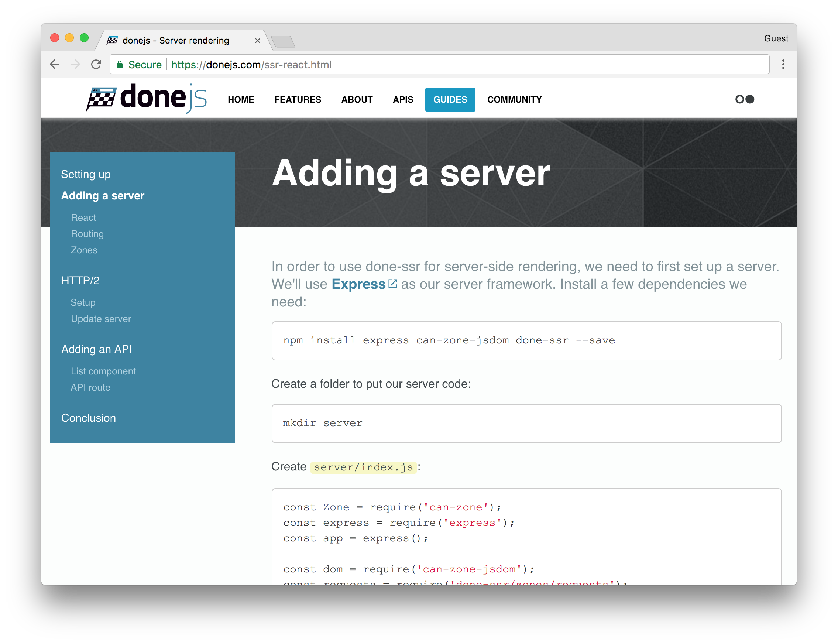Click the external link icon beside Express
Viewport: 838px width, 644px height.
[392, 283]
